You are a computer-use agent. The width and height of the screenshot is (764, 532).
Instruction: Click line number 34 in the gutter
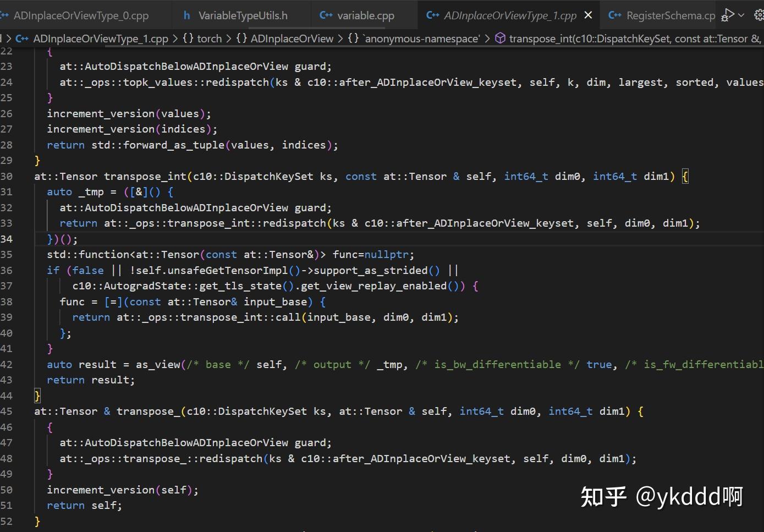pos(7,239)
